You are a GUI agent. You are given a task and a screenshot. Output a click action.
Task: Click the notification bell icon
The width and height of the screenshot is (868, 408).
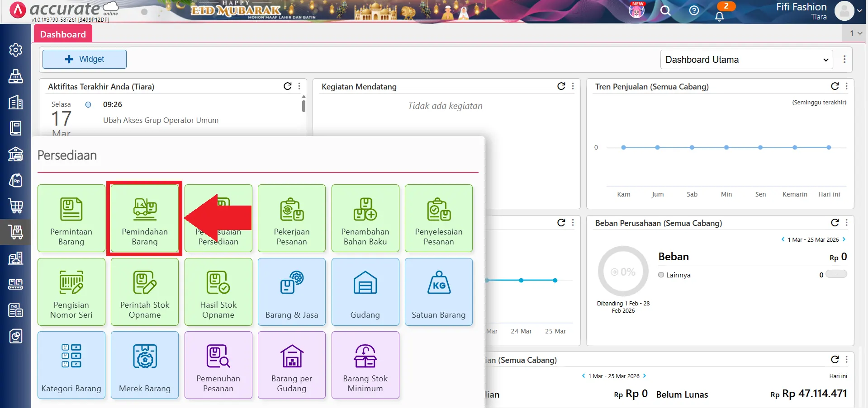click(x=719, y=16)
